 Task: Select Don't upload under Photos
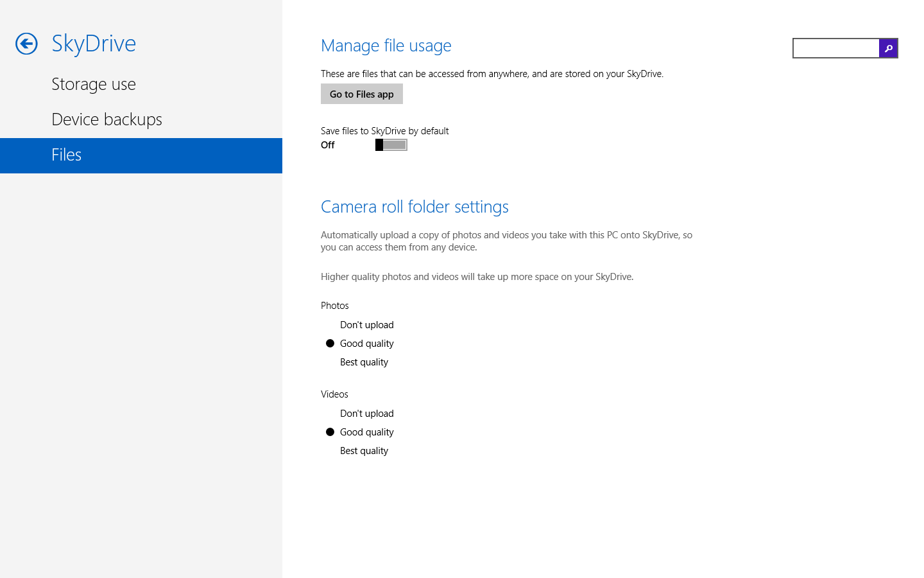tap(366, 325)
